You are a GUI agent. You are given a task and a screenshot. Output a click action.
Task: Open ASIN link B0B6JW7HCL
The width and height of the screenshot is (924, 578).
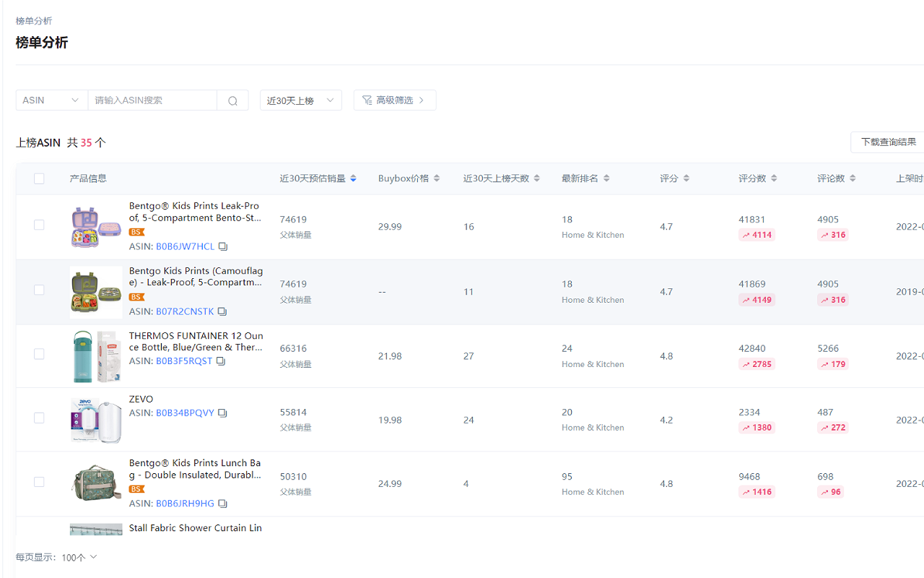tap(185, 246)
